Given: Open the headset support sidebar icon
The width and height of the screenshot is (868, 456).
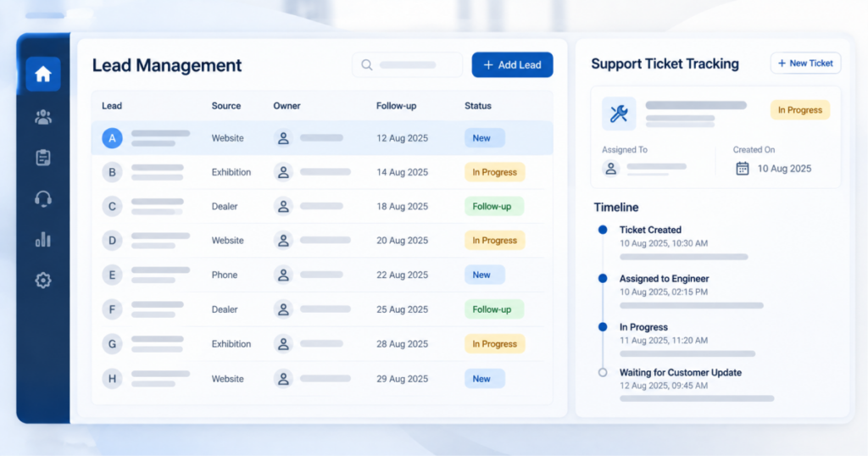Looking at the screenshot, I should coord(43,198).
